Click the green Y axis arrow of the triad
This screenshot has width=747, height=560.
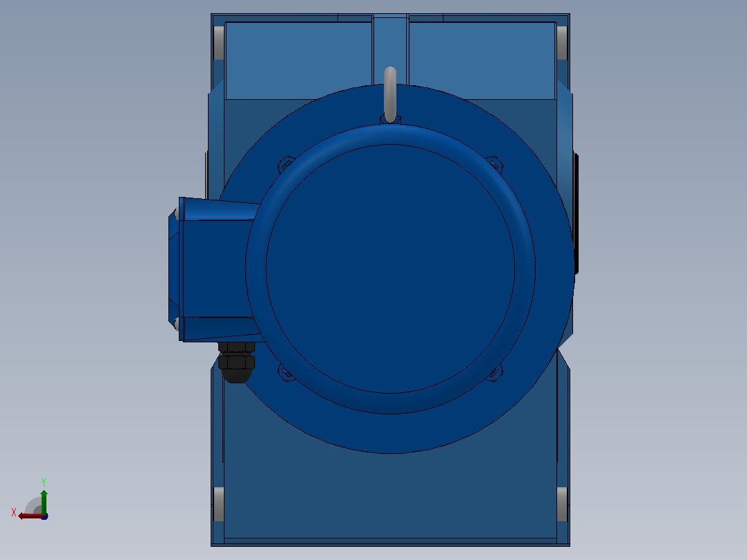point(44,501)
